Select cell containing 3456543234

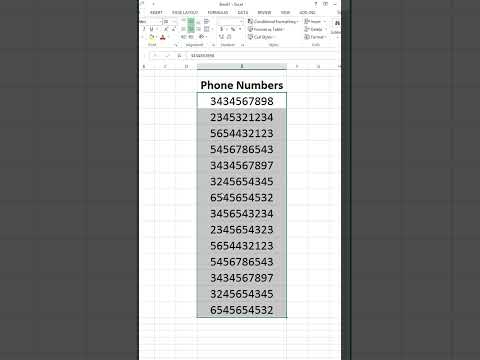(242, 213)
